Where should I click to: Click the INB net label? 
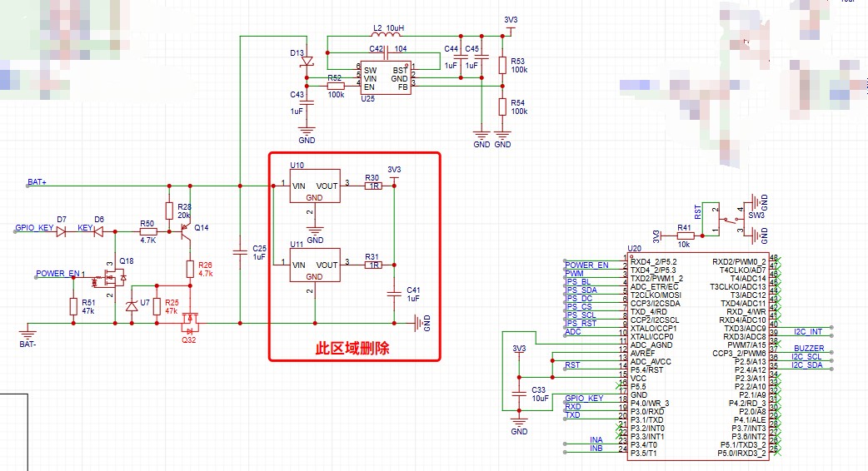(596, 449)
